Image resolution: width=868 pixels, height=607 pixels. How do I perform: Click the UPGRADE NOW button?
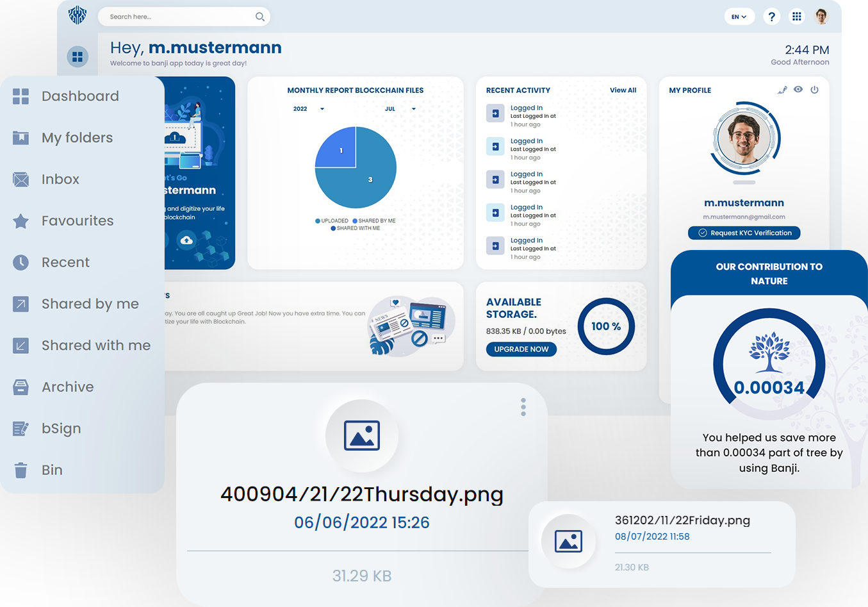point(521,349)
